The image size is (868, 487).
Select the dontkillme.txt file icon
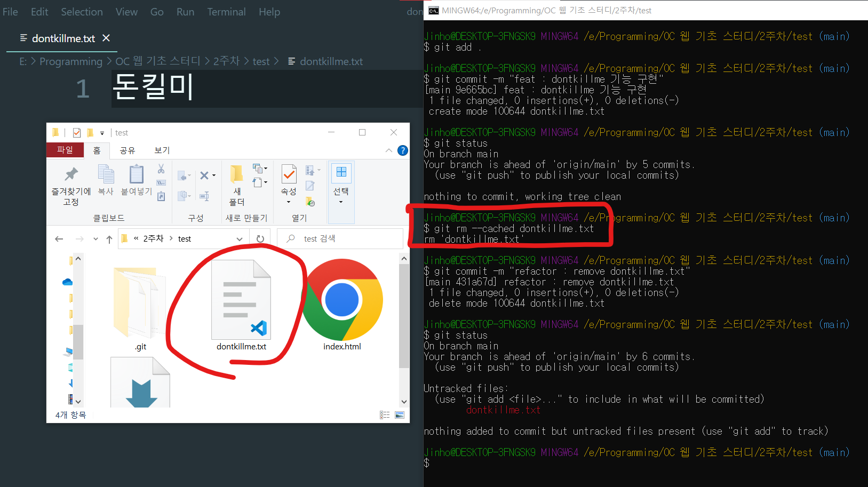pos(241,300)
